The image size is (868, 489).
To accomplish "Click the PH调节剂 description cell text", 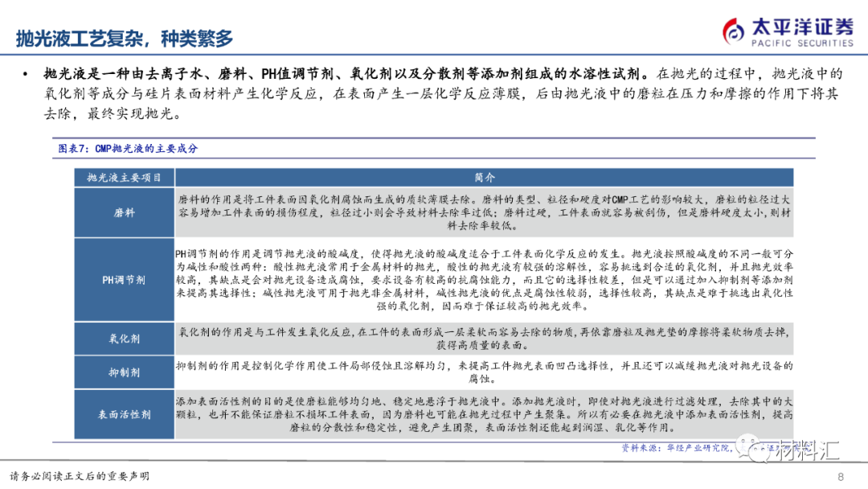I will [485, 280].
